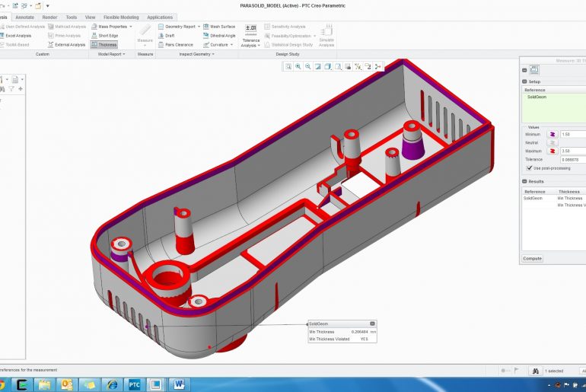The width and height of the screenshot is (586, 392).
Task: Click the Refit view icon
Action: 288,67
